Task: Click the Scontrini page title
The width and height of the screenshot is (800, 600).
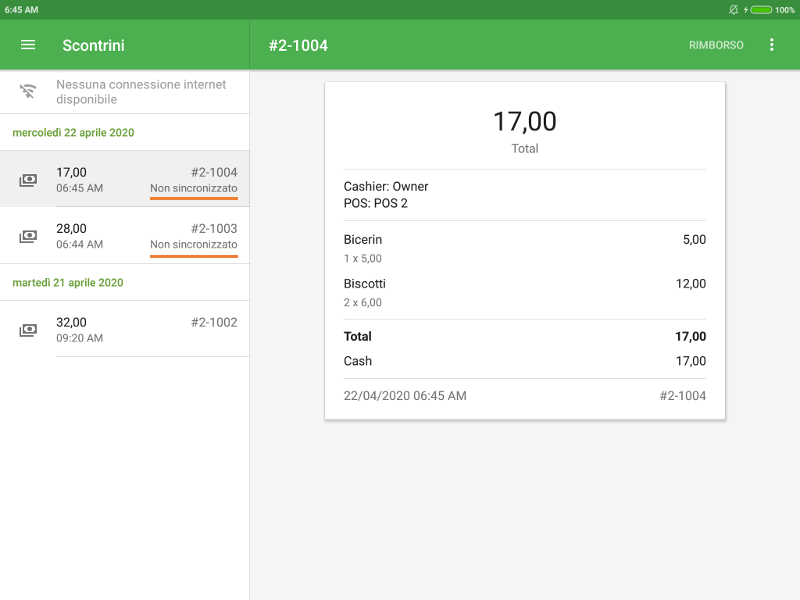Action: (x=93, y=45)
